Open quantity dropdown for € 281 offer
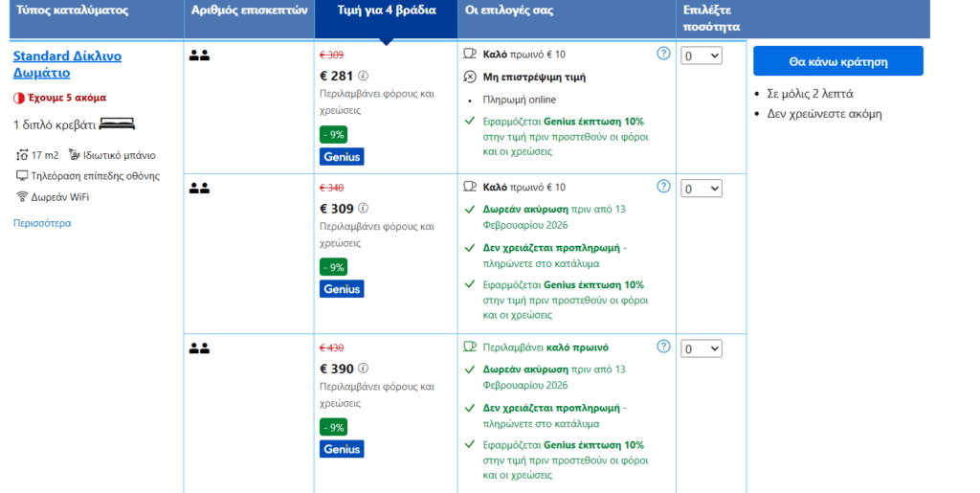 (701, 56)
